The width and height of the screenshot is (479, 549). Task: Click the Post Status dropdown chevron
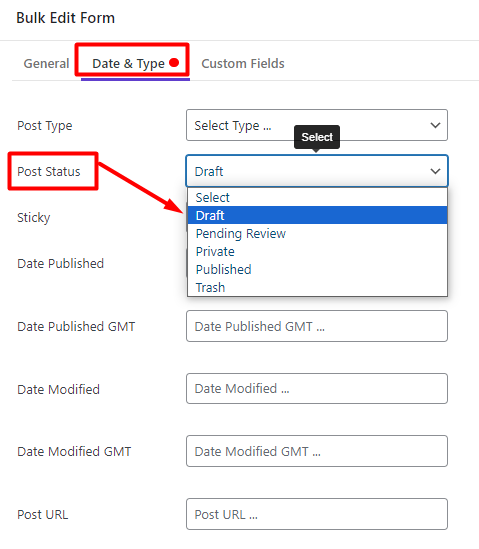tap(435, 171)
